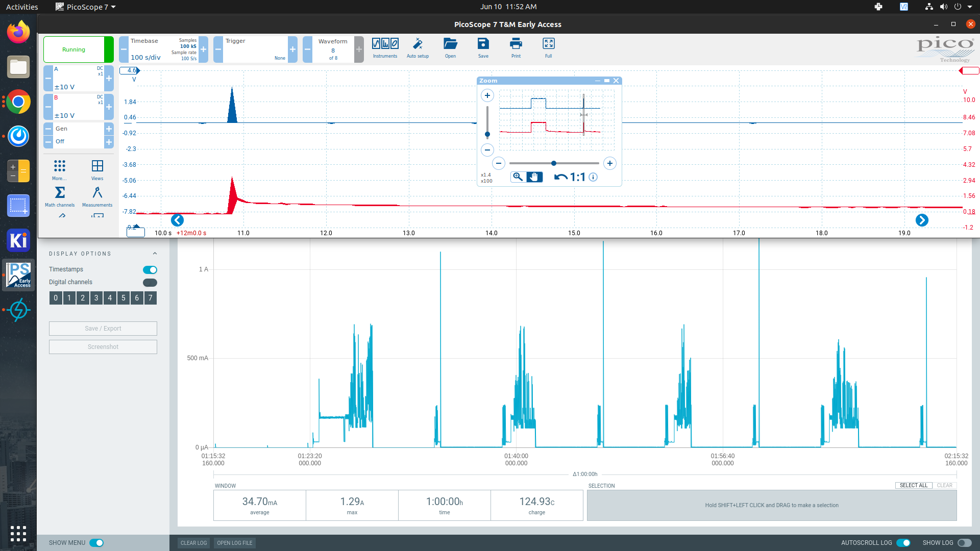Screen dimensions: 980x551
Task: Open the Views layout icon
Action: (x=97, y=170)
